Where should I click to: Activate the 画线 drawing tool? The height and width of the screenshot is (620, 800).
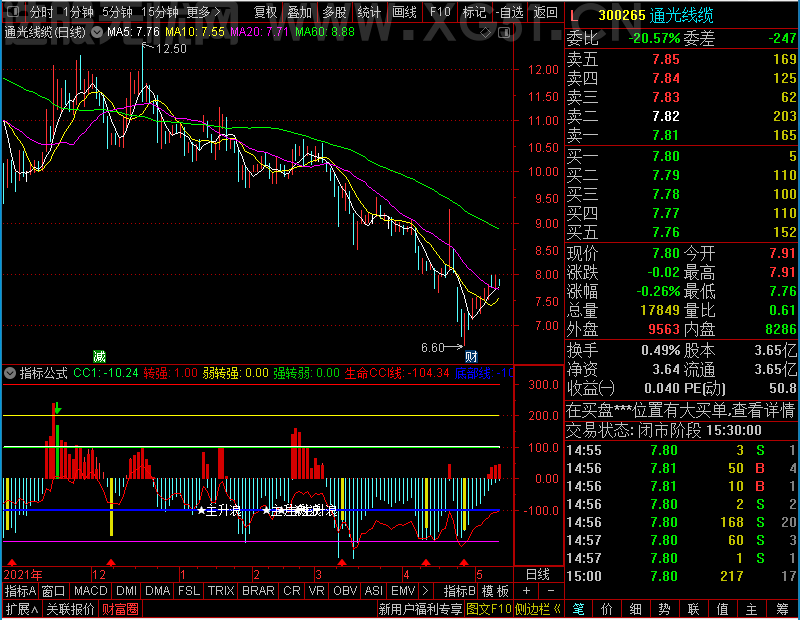[404, 12]
